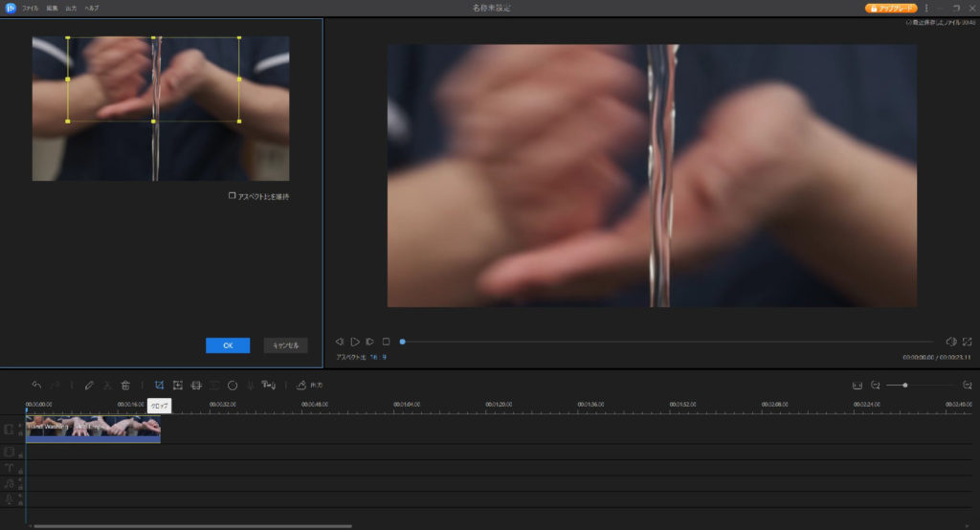Click the music track note icon
The width and height of the screenshot is (980, 530).
tap(9, 483)
